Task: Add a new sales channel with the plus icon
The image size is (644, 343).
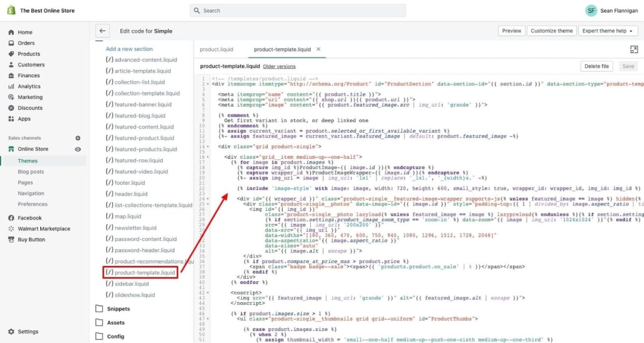Action: [x=78, y=138]
